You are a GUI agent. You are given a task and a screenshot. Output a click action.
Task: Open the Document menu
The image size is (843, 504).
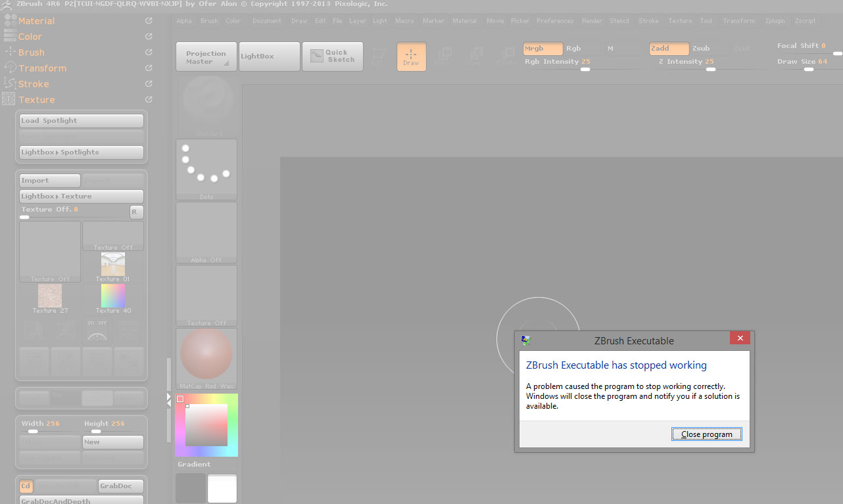266,21
